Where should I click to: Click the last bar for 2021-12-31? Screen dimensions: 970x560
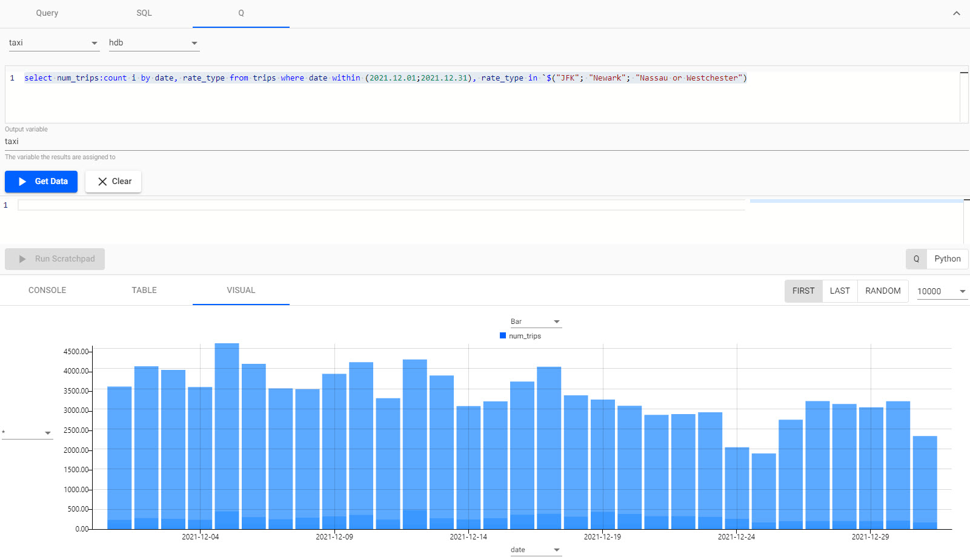tap(925, 483)
